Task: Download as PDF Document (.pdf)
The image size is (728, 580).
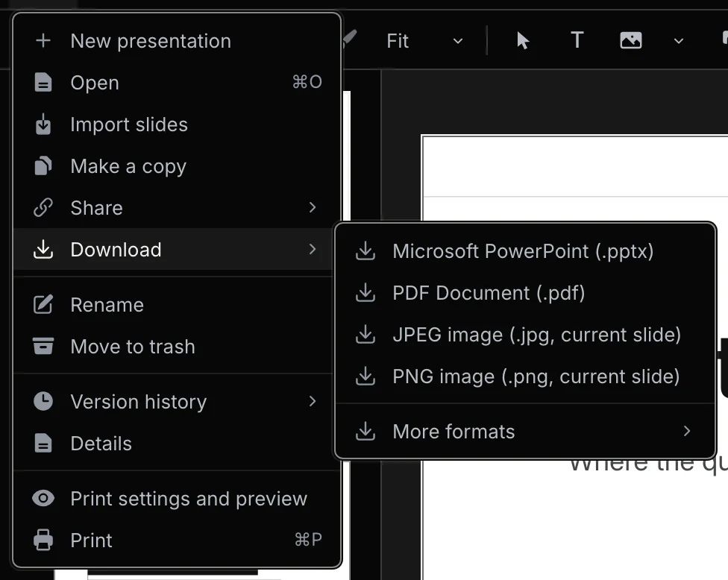Action: [525, 293]
